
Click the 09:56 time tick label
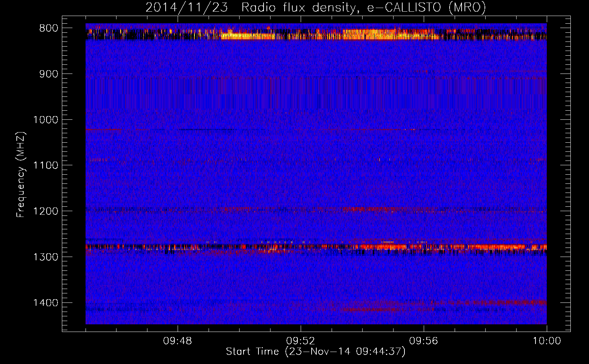pyautogui.click(x=423, y=341)
